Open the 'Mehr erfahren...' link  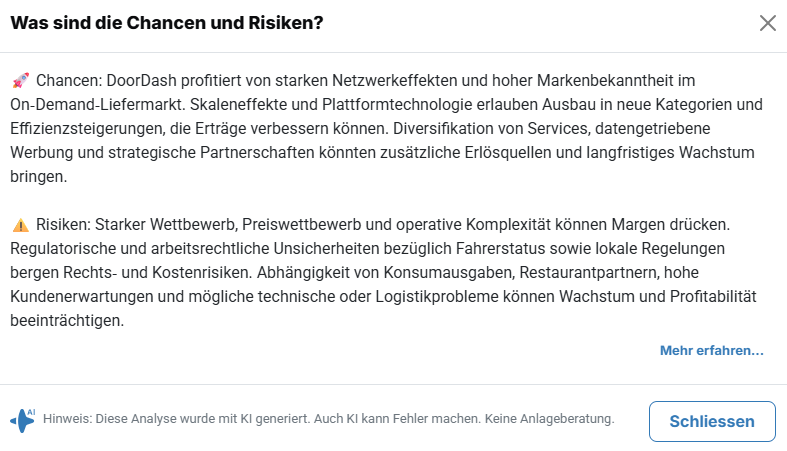pos(711,351)
